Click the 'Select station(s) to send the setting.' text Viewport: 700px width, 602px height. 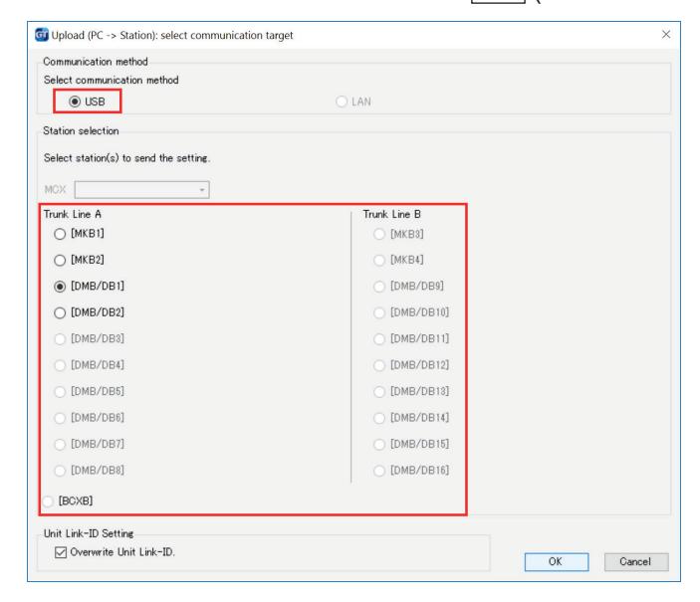pyautogui.click(x=126, y=158)
